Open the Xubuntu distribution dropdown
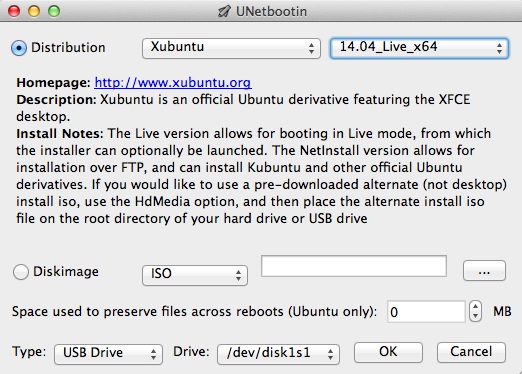This screenshot has width=522, height=374. click(231, 48)
